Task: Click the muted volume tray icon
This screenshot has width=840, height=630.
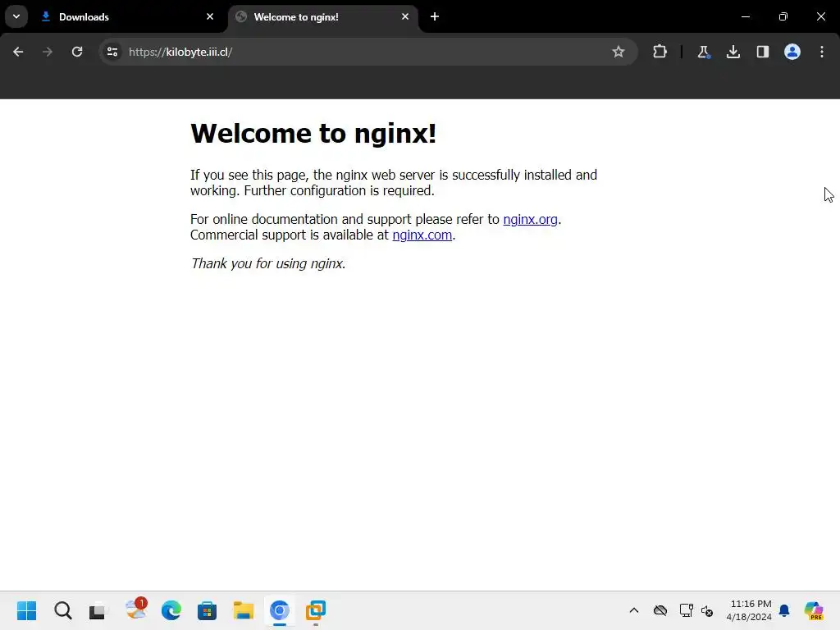Action: click(x=707, y=610)
